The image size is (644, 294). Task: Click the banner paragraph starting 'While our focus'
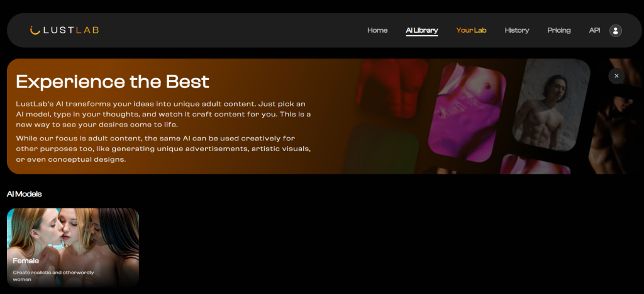[164, 149]
